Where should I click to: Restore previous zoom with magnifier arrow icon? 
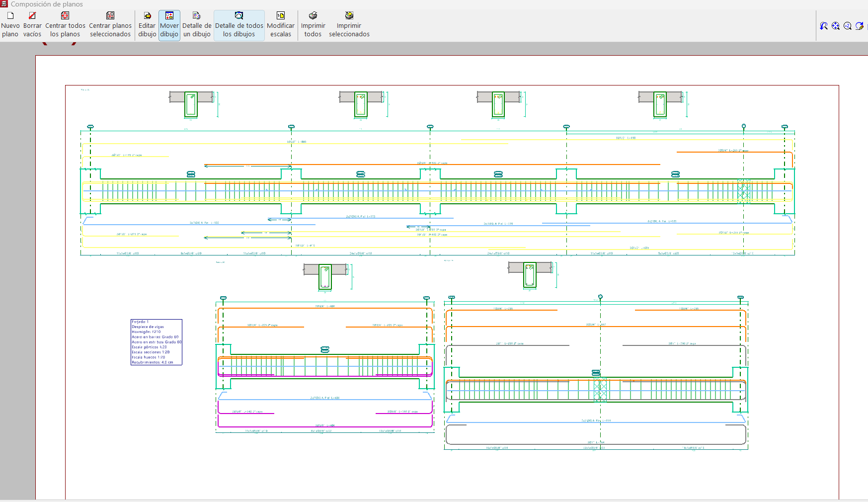coord(824,26)
